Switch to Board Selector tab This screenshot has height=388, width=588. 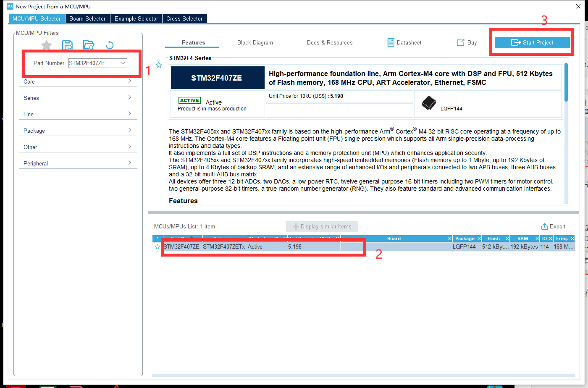point(88,19)
